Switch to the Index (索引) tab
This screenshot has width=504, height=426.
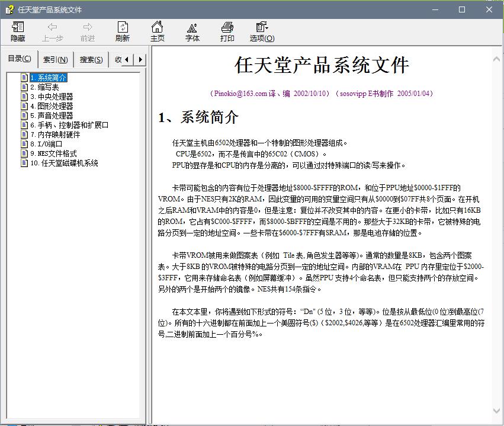pyautogui.click(x=55, y=60)
